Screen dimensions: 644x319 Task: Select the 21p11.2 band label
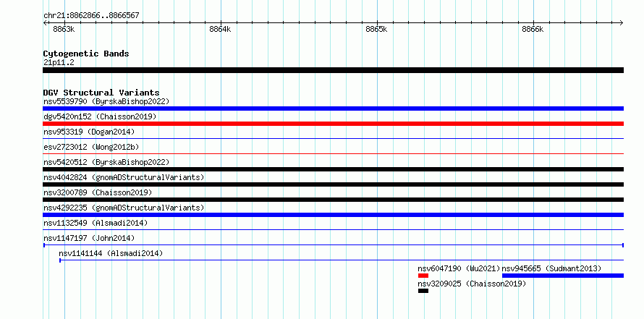point(59,63)
